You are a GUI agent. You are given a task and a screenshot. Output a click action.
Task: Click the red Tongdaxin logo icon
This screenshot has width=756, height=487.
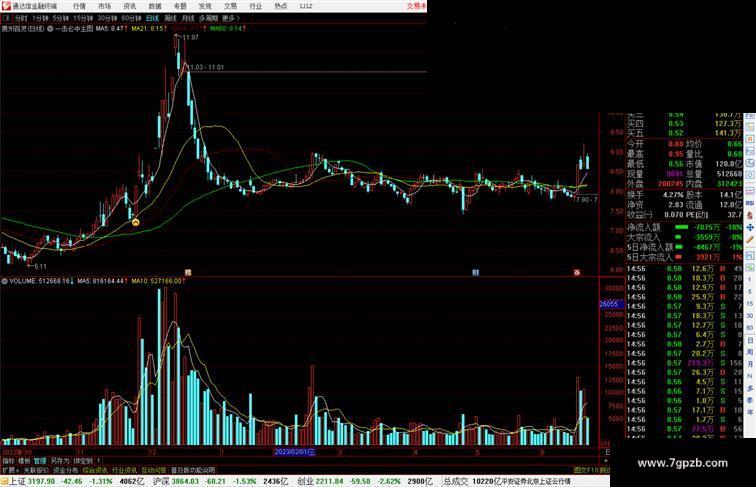tap(6, 6)
